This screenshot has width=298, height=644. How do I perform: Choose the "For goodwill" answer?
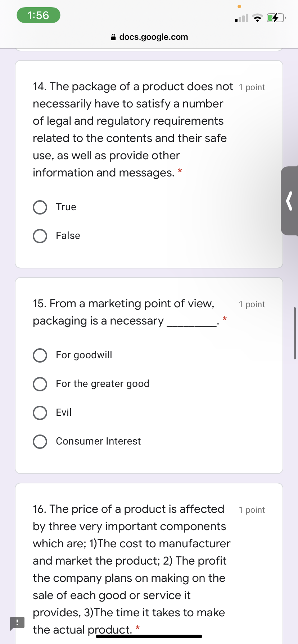pyautogui.click(x=40, y=355)
